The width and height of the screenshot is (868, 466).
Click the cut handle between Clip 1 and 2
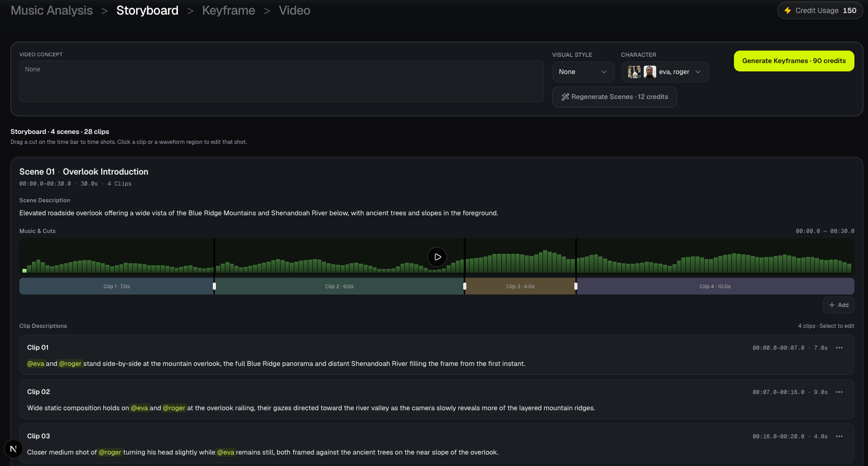[x=214, y=286]
